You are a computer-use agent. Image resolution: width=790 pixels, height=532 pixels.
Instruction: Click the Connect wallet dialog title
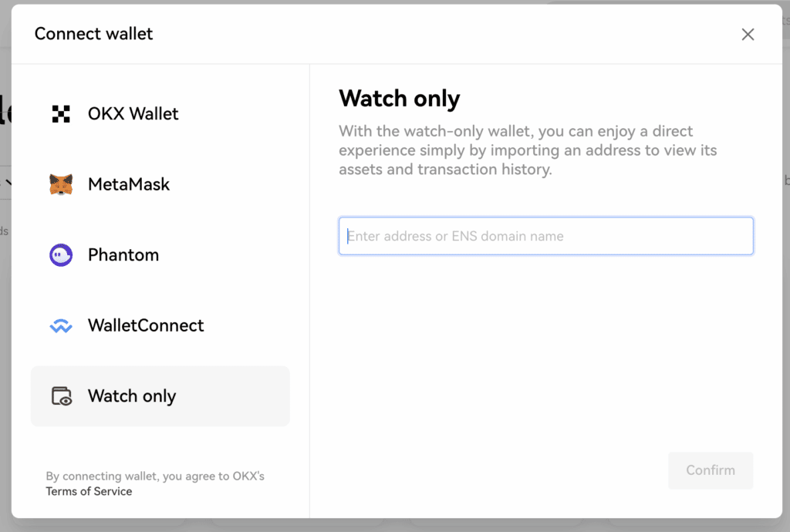(93, 34)
